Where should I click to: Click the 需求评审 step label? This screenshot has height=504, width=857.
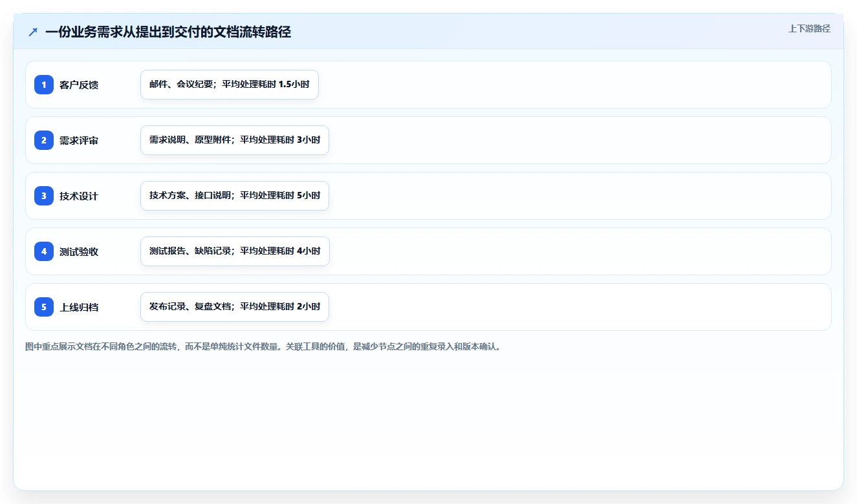tap(79, 140)
